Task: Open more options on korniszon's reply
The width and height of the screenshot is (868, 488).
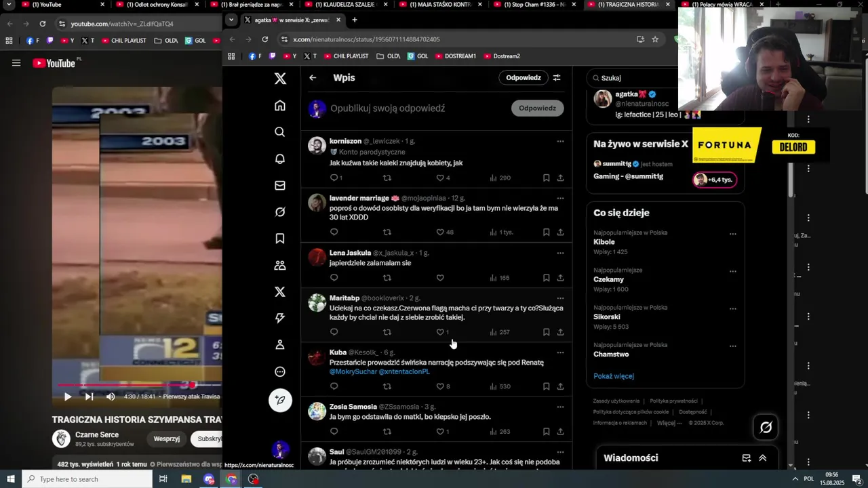Action: pyautogui.click(x=560, y=142)
